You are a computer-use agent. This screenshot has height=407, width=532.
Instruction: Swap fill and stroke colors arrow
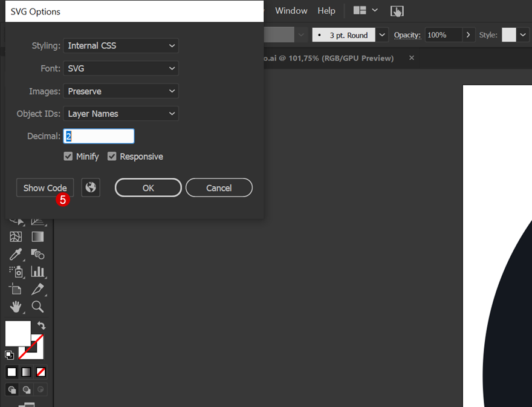[x=41, y=325]
